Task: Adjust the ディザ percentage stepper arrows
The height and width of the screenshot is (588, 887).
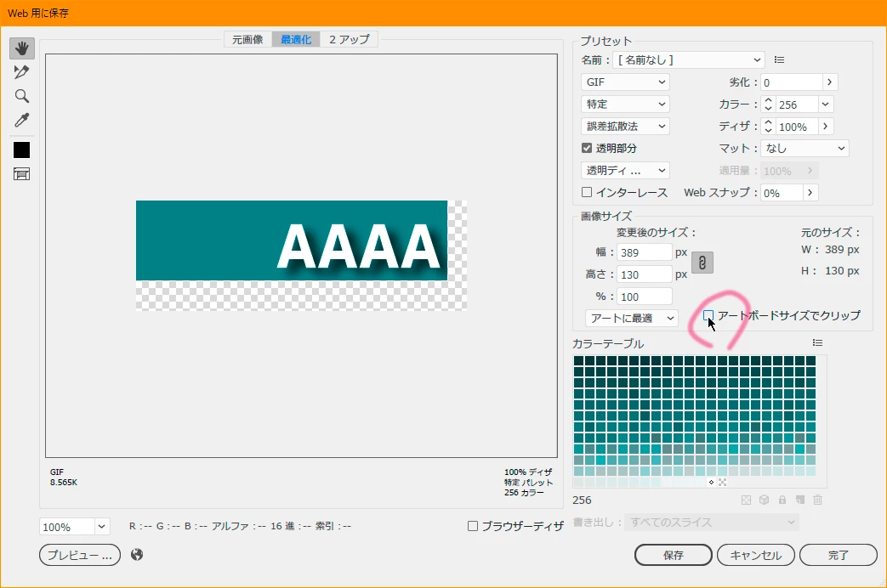Action: (768, 126)
